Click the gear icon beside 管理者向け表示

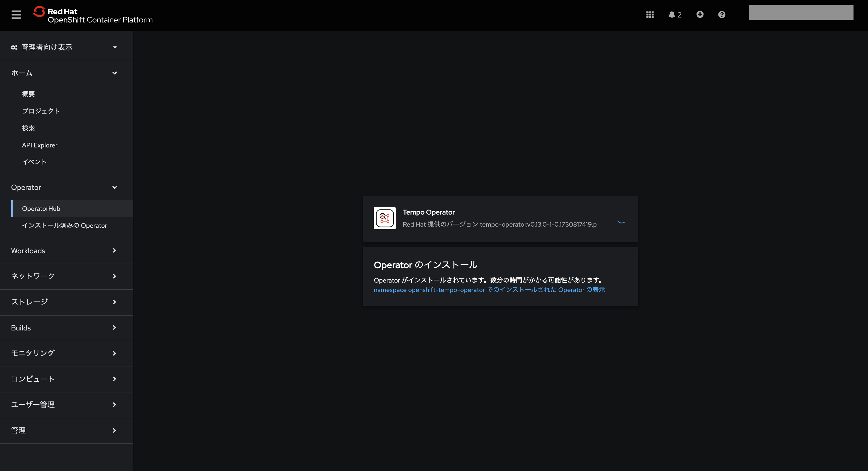pos(13,47)
